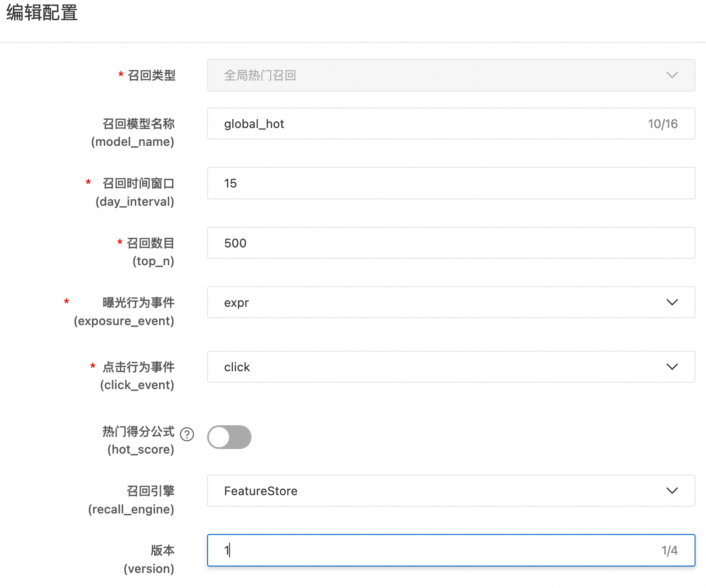This screenshot has width=706, height=588.
Task: Click the 10/16 character counter
Action: coord(663,124)
